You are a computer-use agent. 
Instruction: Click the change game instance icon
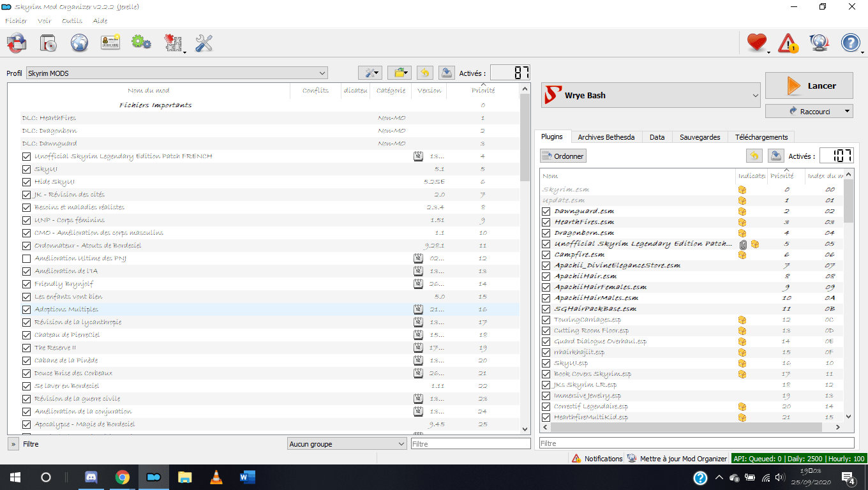pos(17,43)
